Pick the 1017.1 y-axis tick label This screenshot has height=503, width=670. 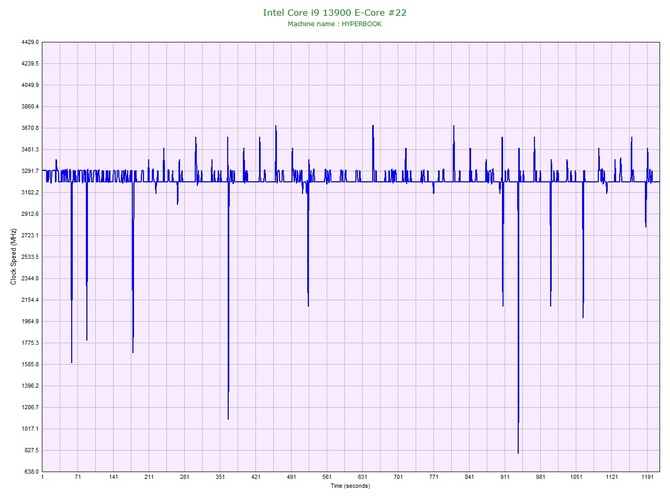pyautogui.click(x=30, y=429)
